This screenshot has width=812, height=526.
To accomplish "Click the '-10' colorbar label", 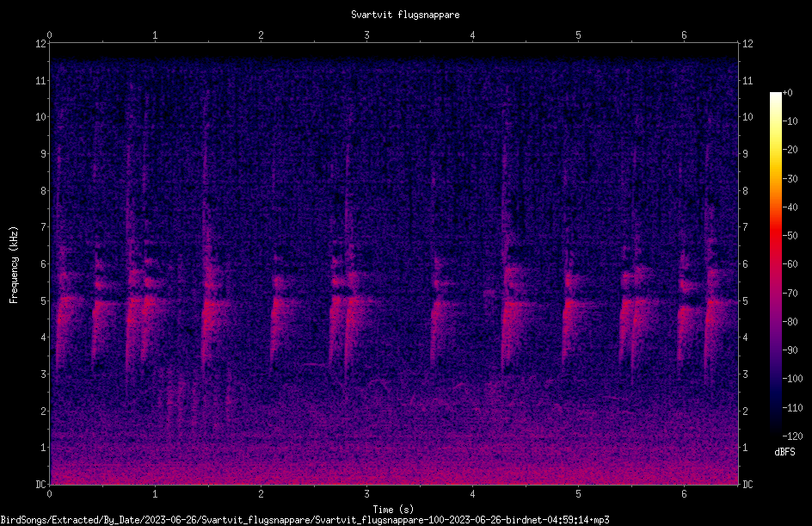I will pos(790,121).
